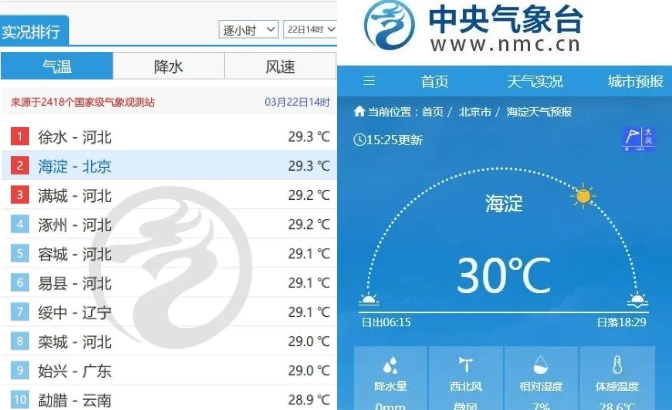Select the 海淀 - 北京 ranking row
Viewport: 672px width, 410px height.
click(x=169, y=165)
